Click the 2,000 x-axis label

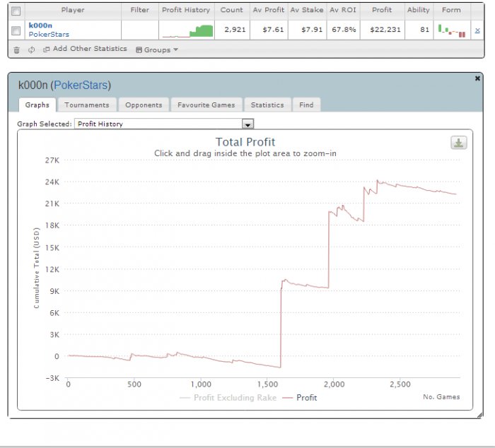click(x=334, y=384)
